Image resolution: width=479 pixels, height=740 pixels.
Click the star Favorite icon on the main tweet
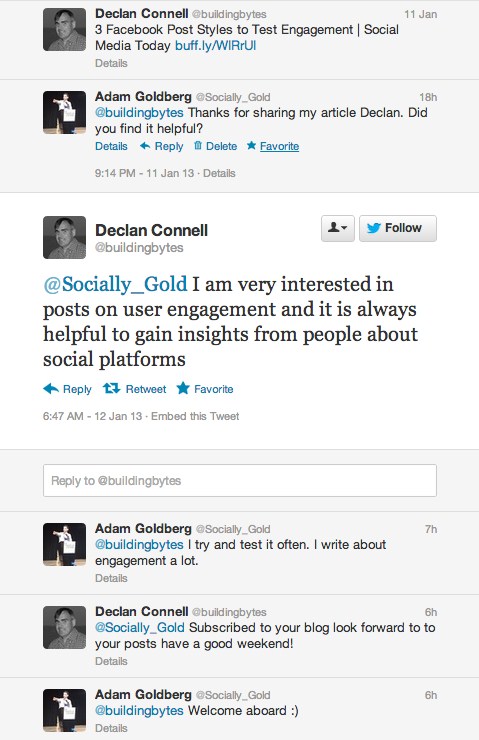(x=183, y=388)
